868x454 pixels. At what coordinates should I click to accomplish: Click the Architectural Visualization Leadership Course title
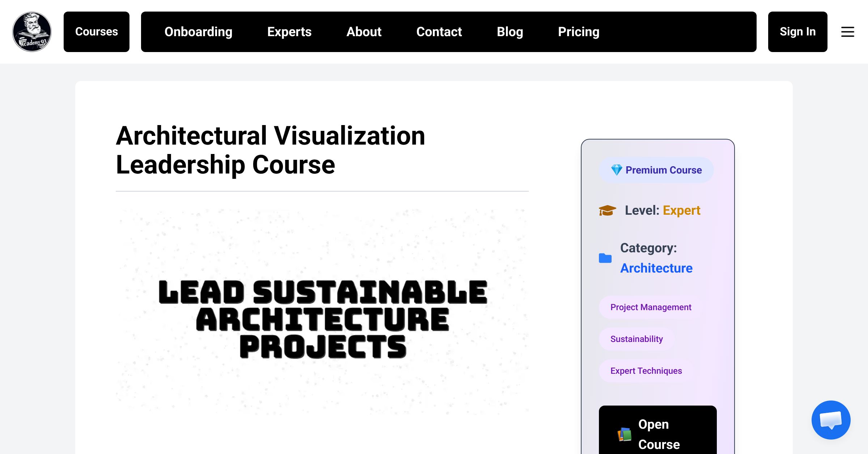271,150
